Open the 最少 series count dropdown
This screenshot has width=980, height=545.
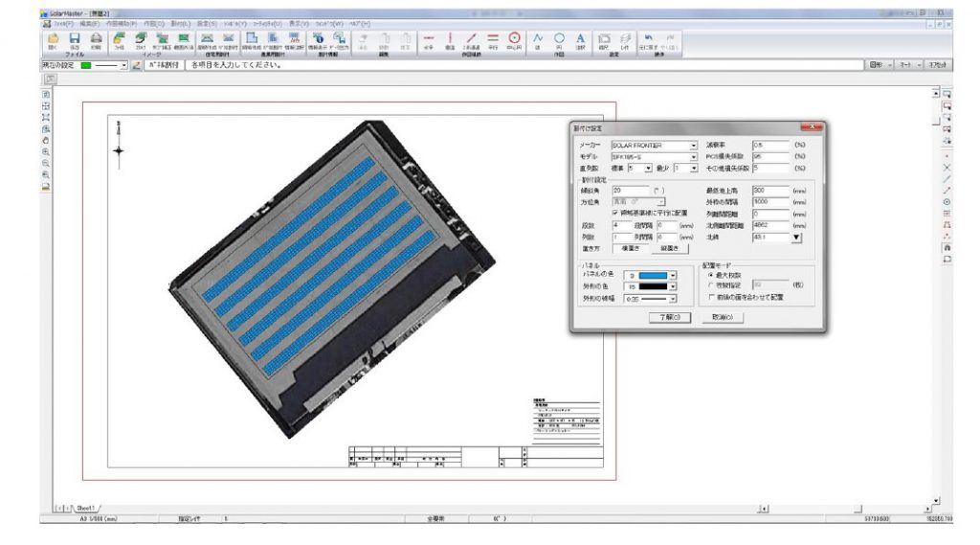pos(693,169)
